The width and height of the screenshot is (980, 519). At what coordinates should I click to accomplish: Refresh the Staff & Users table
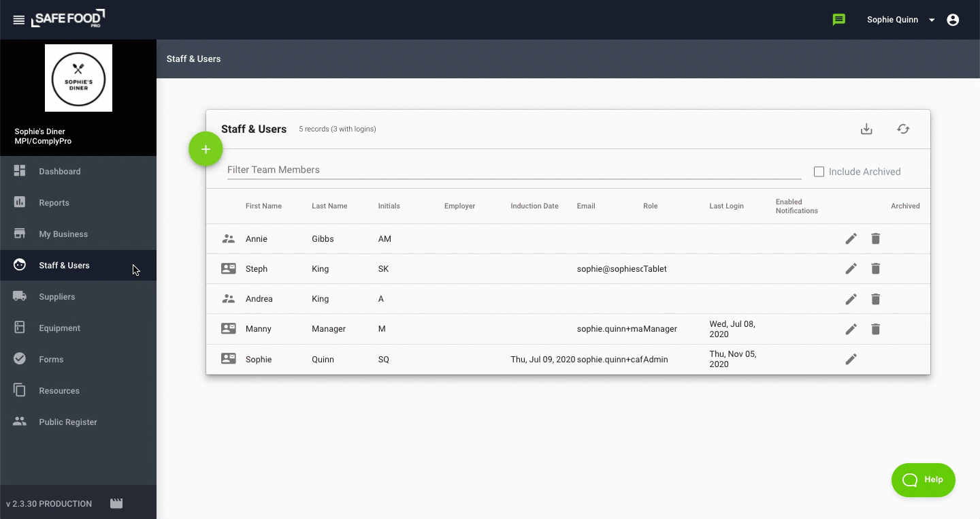pyautogui.click(x=903, y=129)
